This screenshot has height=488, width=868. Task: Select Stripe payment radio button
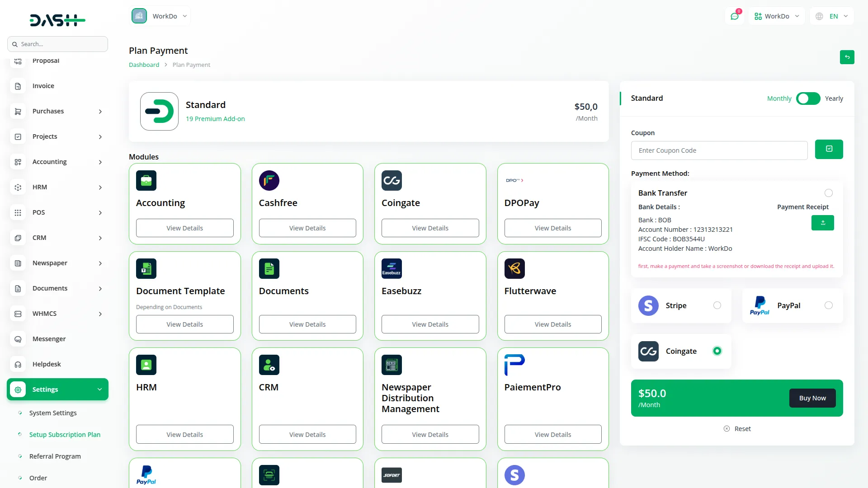(717, 305)
